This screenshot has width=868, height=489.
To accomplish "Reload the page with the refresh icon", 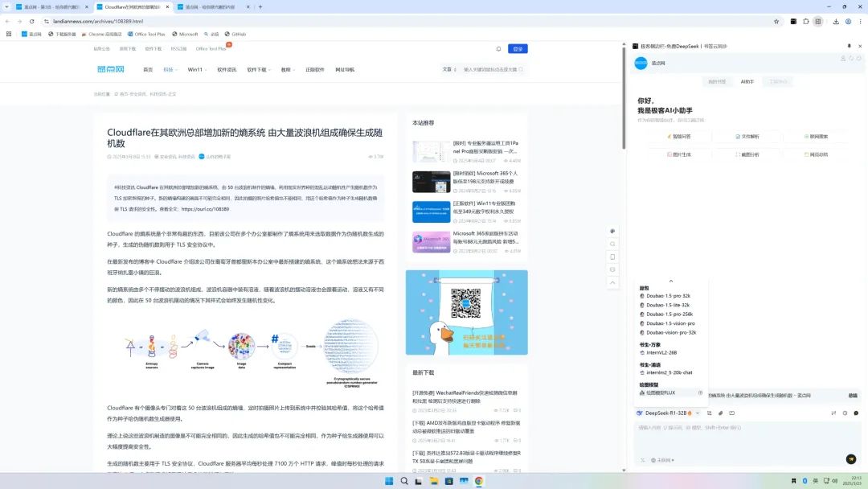I will 32,21.
